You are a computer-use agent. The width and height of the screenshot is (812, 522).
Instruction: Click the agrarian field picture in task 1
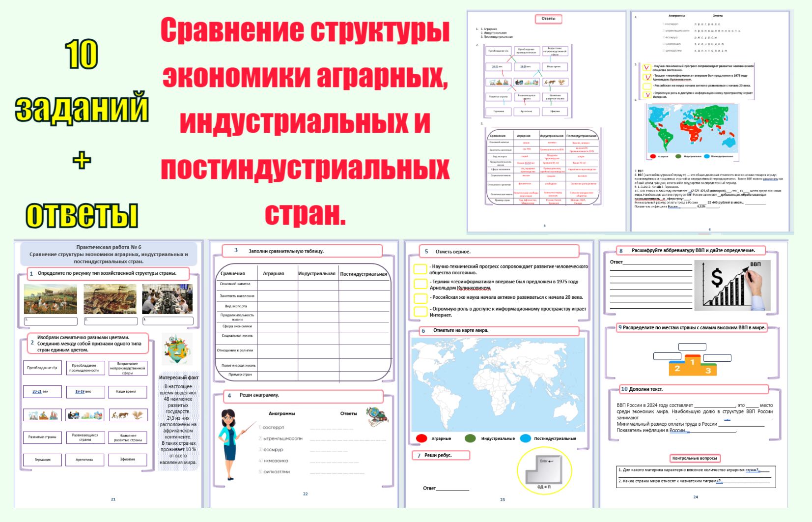pyautogui.click(x=51, y=299)
